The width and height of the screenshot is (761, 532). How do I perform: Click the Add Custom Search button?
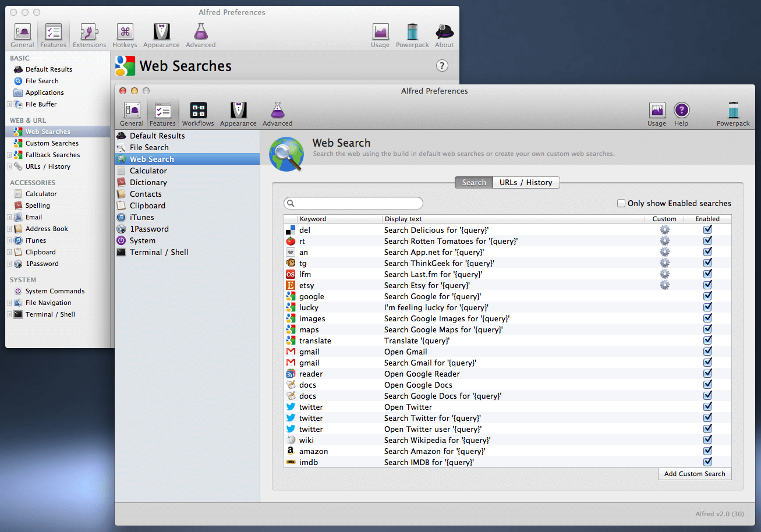(694, 473)
